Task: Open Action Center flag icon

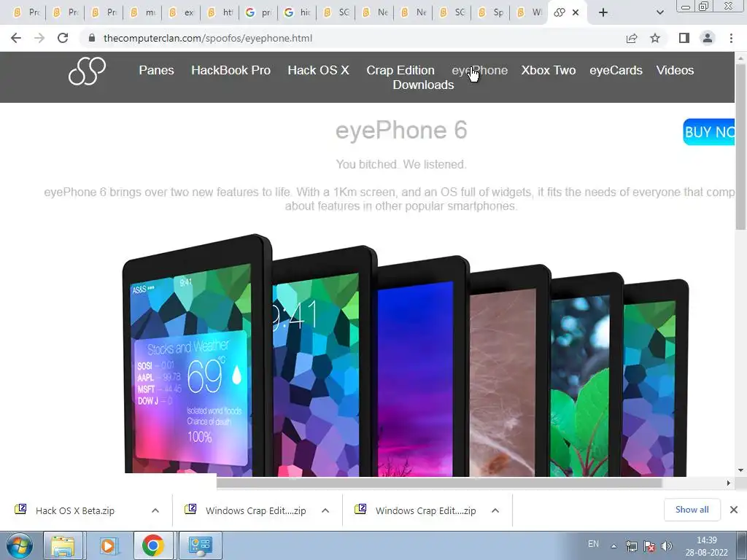Action: [649, 546]
